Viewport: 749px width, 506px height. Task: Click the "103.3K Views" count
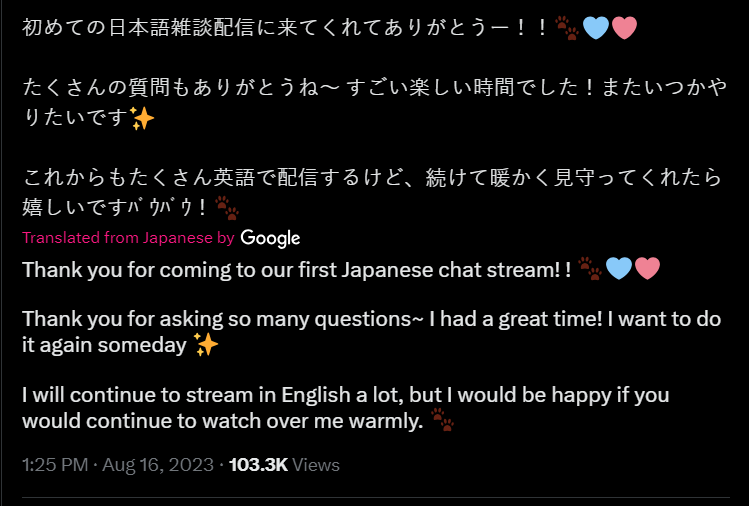[x=284, y=465]
